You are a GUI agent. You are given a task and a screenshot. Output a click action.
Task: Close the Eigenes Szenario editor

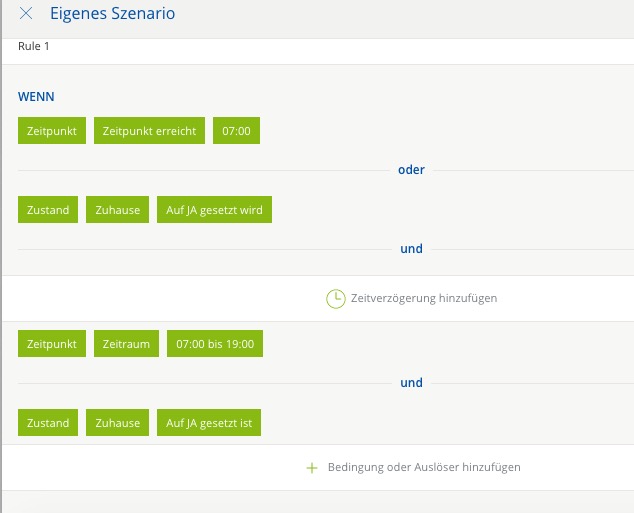(26, 14)
